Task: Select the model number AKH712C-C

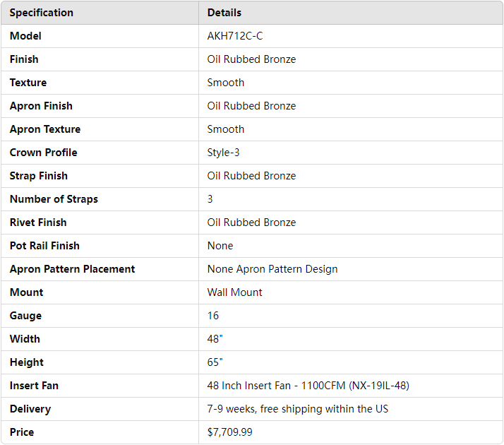Action: [x=235, y=36]
